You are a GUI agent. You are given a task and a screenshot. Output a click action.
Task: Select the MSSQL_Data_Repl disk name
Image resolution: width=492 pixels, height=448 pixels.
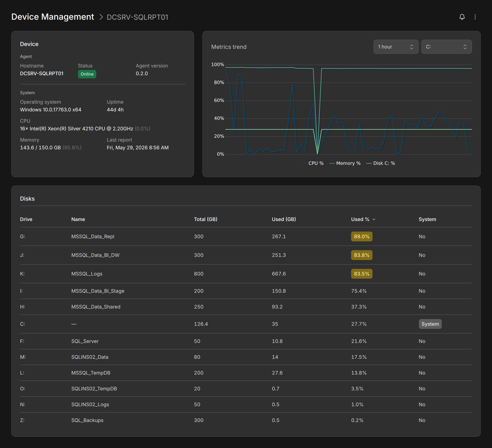coord(93,236)
